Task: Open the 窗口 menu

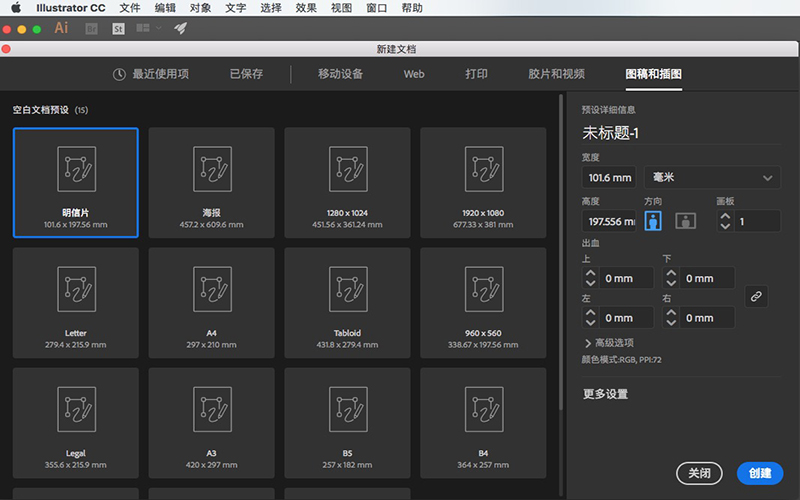Action: 376,8
